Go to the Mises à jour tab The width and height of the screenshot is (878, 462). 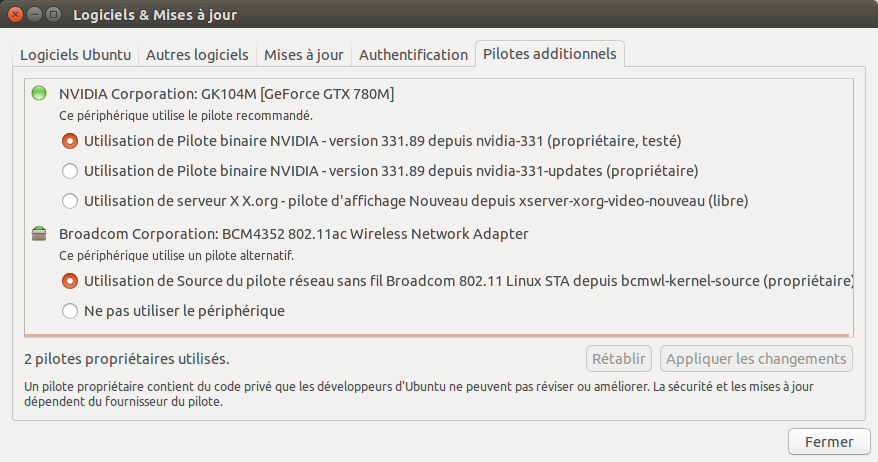tap(303, 55)
